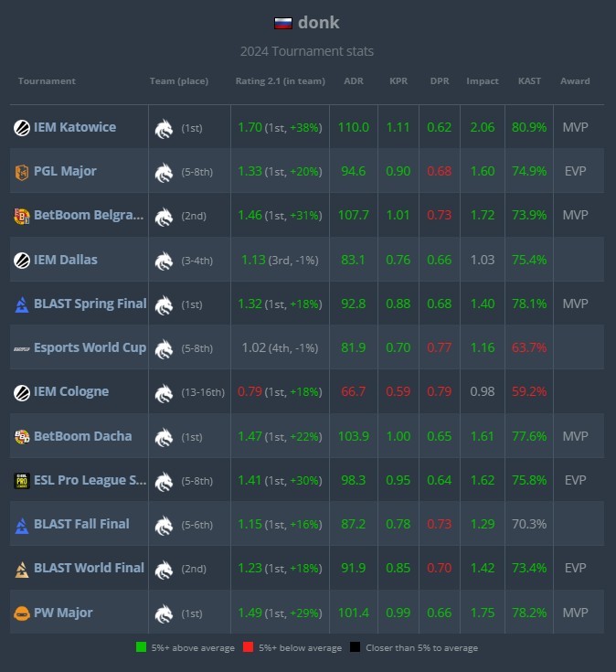616x672 pixels.
Task: Click Team Spirit logo in BetBoom Belgrade row
Action: tap(164, 217)
